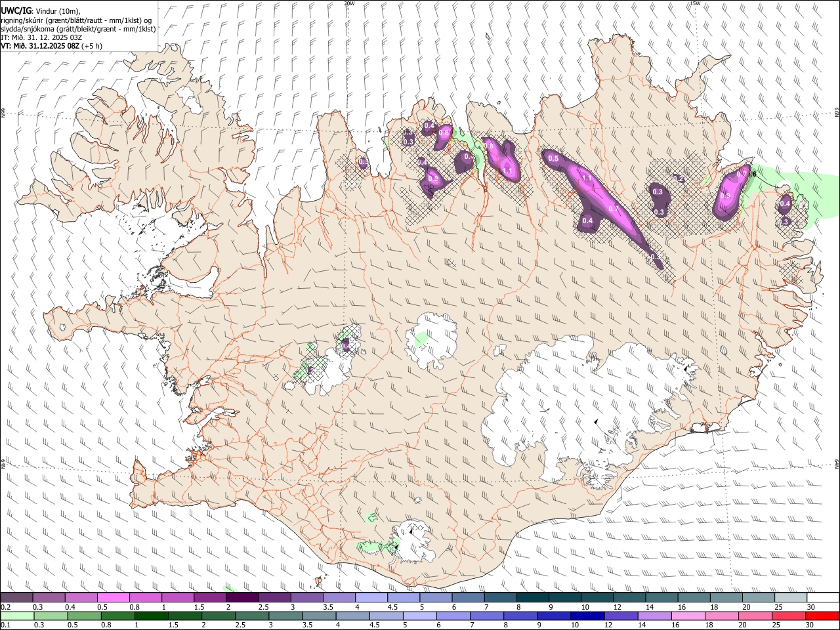The width and height of the screenshot is (840, 630).
Task: Select the upper legend swatch labeled 0.3
Action: click(x=49, y=598)
